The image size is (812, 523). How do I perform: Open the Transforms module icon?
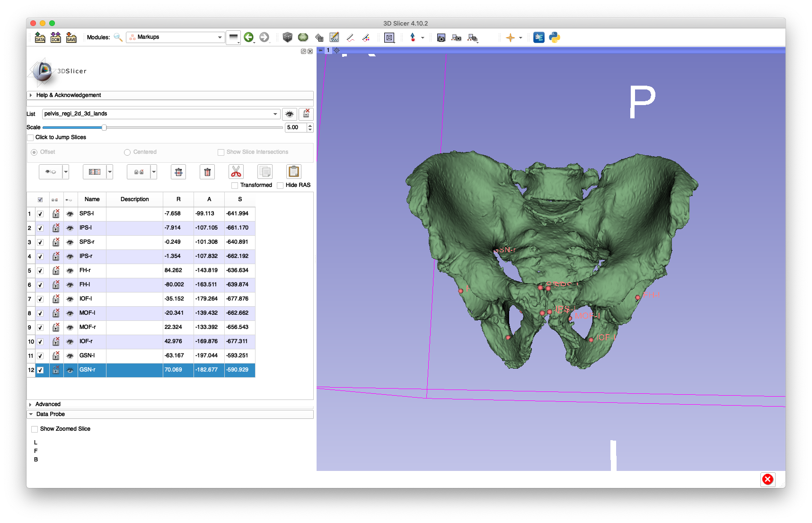(x=319, y=37)
